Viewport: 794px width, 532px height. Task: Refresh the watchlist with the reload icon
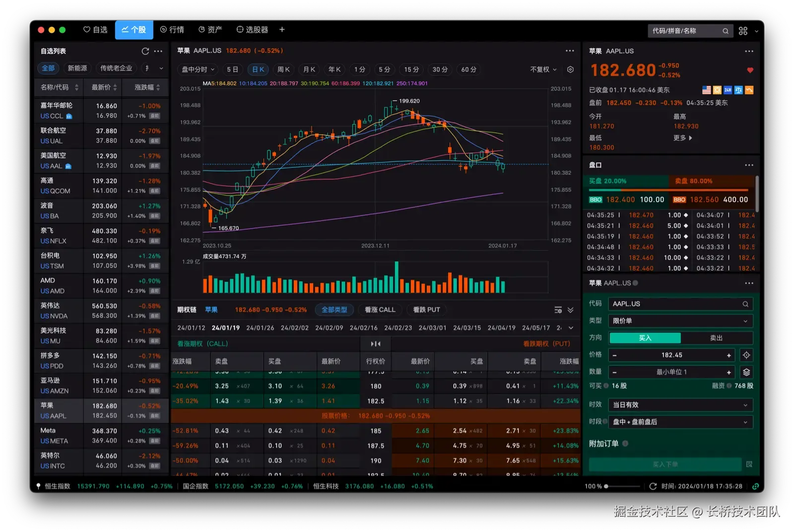(x=145, y=51)
